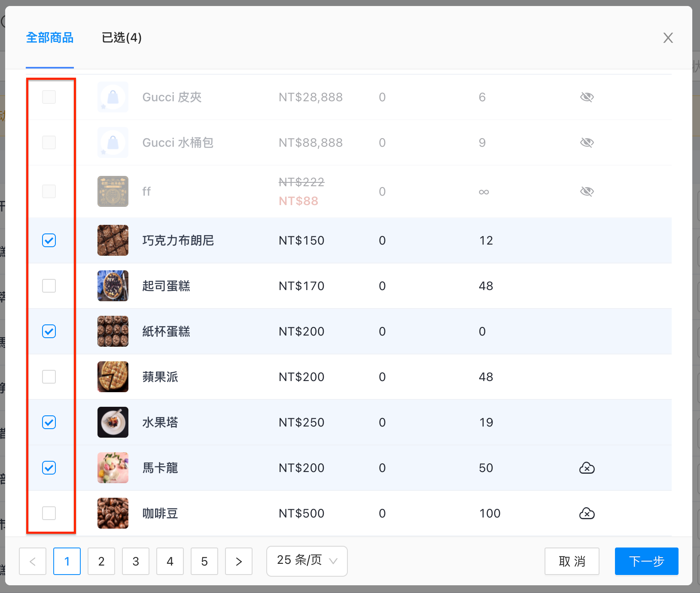Click the stock value 12
The height and width of the screenshot is (593, 700).
486,240
